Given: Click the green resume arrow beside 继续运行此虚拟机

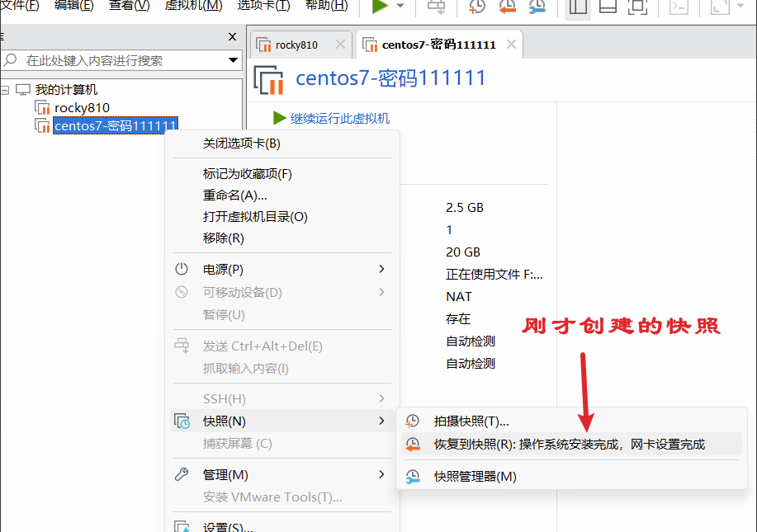Looking at the screenshot, I should click(280, 118).
